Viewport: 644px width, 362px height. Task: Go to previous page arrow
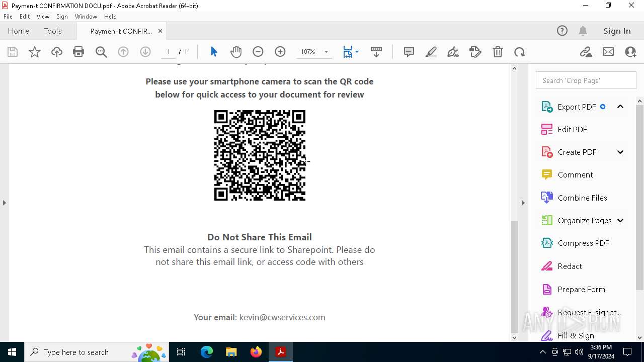[x=123, y=52]
